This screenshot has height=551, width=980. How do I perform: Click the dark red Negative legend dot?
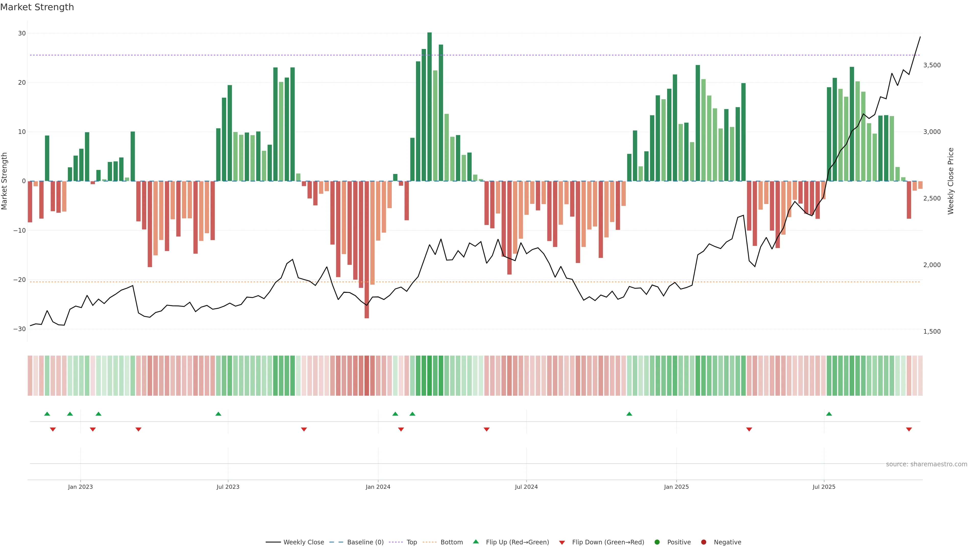pyautogui.click(x=703, y=542)
